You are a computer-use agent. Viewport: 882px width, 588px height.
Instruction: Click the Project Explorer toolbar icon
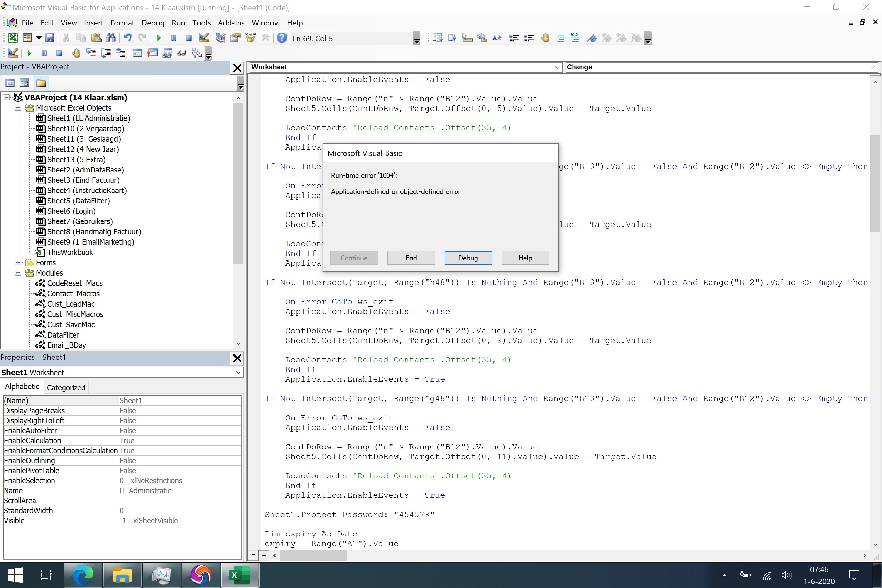pos(220,38)
